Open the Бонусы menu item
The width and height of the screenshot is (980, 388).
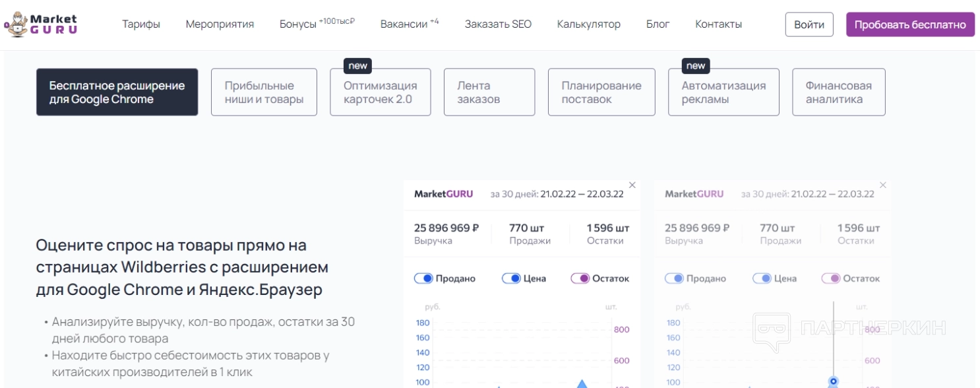pos(298,24)
